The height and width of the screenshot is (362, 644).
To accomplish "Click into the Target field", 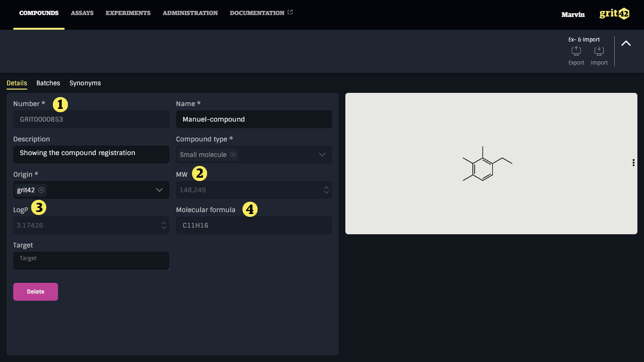I will (91, 261).
